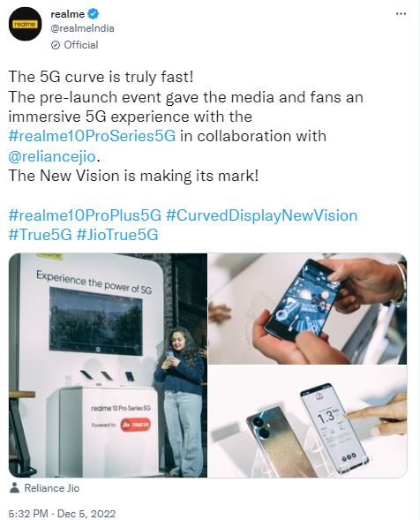This screenshot has height=520, width=420.
Task: Open the @reliancejio mention
Action: tap(52, 156)
